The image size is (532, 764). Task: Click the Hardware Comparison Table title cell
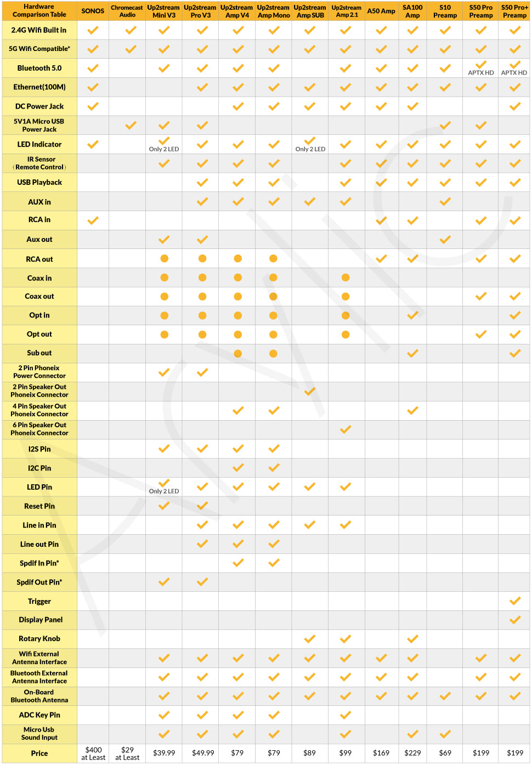(39, 11)
